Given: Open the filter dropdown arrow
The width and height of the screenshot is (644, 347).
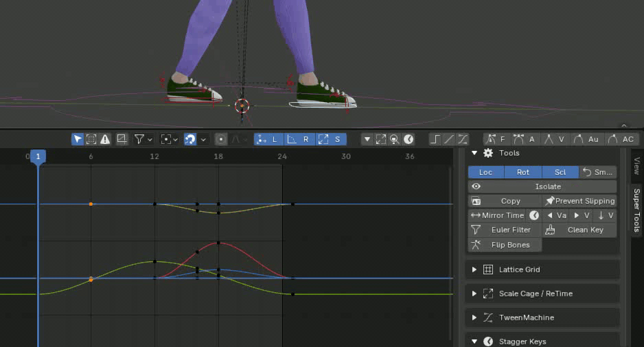Looking at the screenshot, I should coord(150,140).
